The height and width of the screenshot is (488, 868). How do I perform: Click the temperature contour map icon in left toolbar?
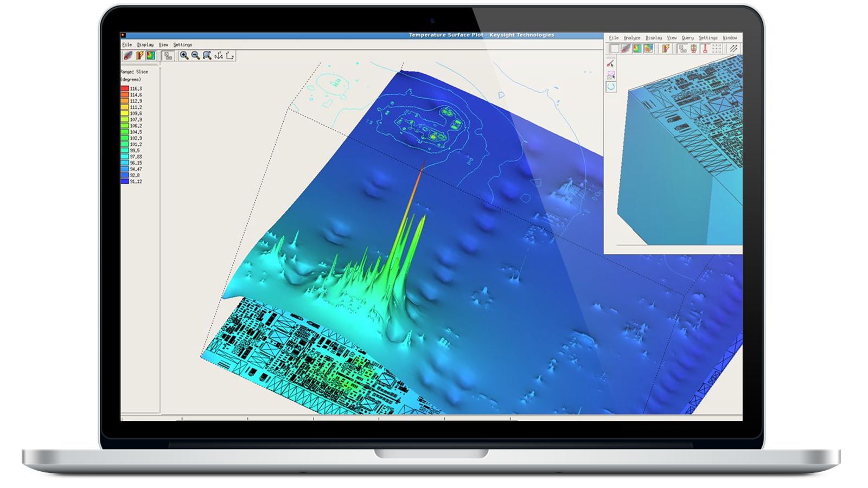click(x=151, y=55)
